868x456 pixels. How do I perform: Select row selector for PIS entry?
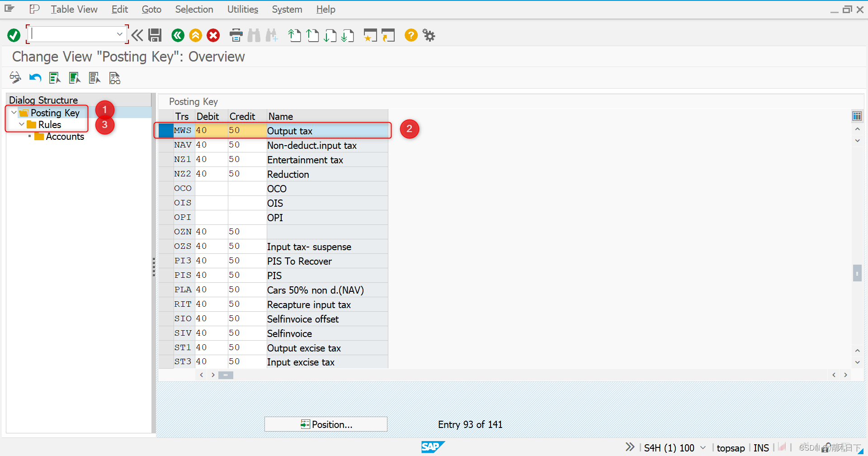166,275
